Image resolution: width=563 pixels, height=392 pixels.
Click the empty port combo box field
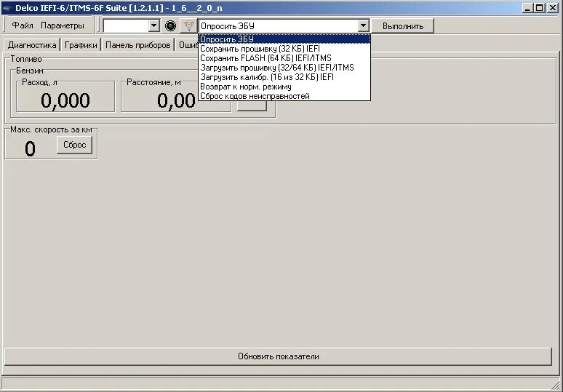click(x=126, y=26)
